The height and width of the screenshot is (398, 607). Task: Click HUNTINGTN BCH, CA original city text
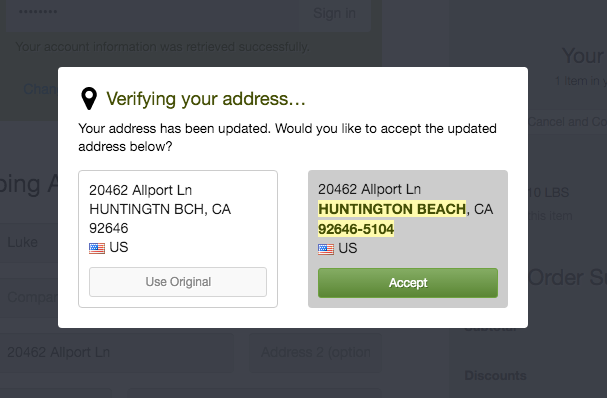tap(160, 209)
